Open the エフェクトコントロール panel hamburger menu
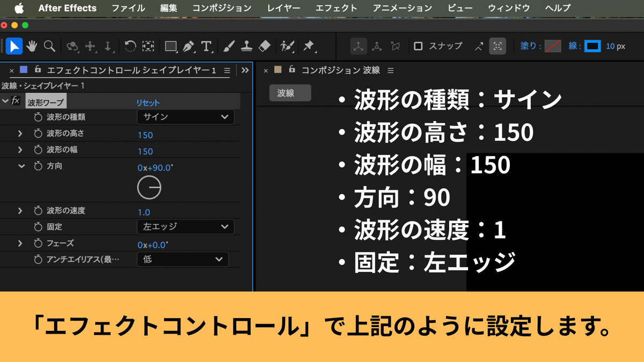This screenshot has height=362, width=644. pos(227,70)
